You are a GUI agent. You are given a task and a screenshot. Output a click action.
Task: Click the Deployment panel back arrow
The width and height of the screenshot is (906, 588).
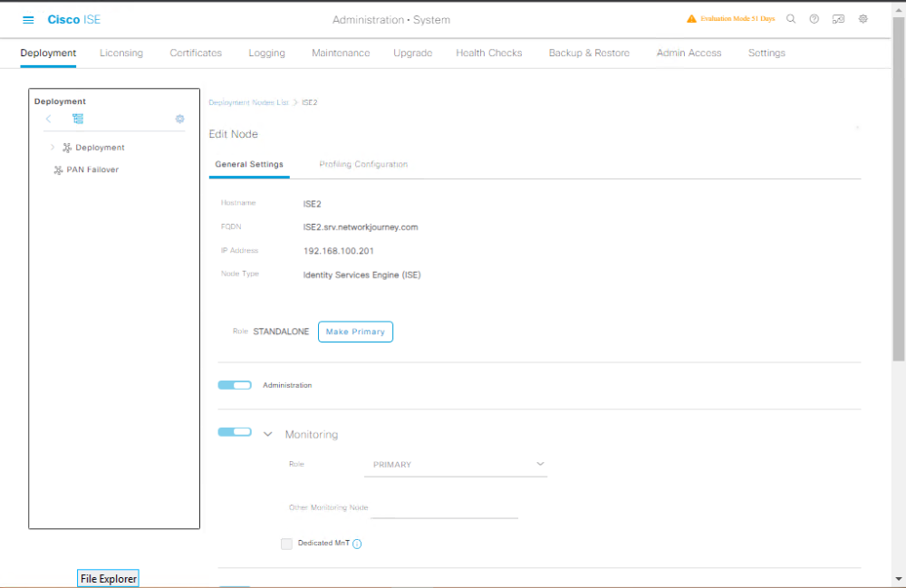pyautogui.click(x=49, y=119)
